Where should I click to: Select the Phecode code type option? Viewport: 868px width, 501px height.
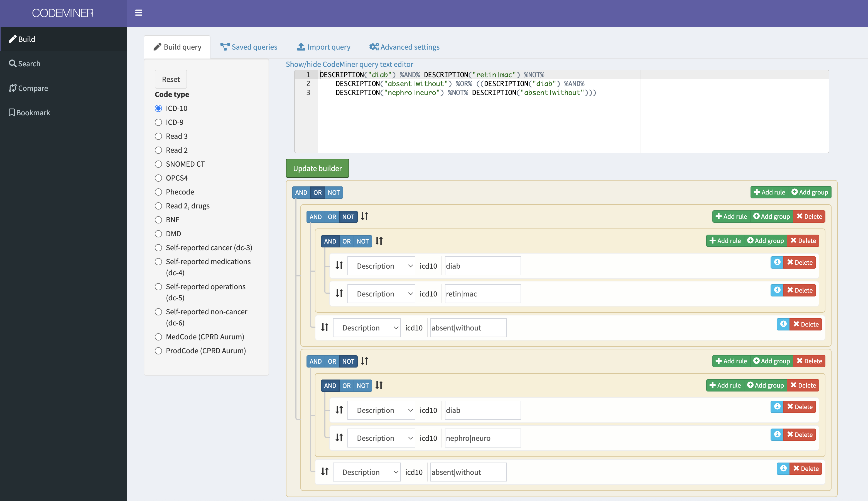[x=158, y=192]
